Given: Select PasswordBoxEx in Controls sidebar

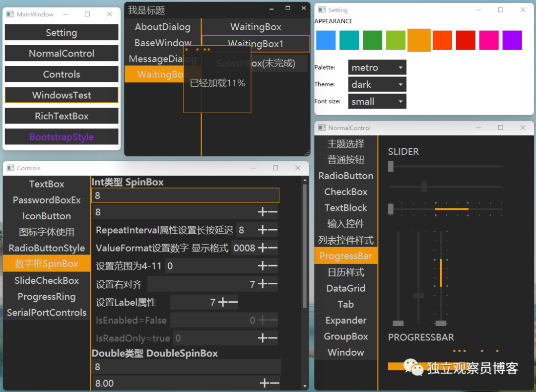Looking at the screenshot, I should pos(47,200).
